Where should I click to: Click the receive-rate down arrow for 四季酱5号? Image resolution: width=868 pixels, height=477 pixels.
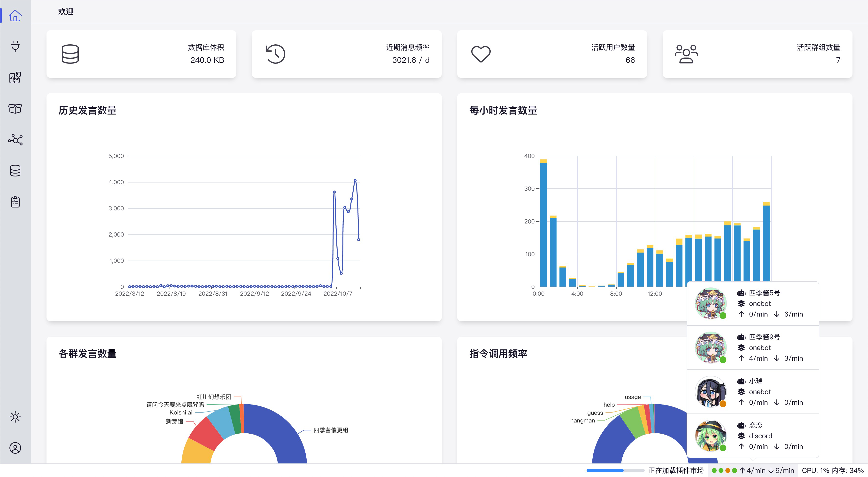[777, 314]
